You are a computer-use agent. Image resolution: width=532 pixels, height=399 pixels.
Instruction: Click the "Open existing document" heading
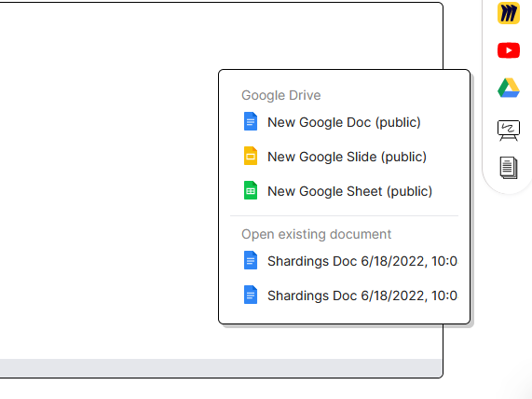point(316,234)
